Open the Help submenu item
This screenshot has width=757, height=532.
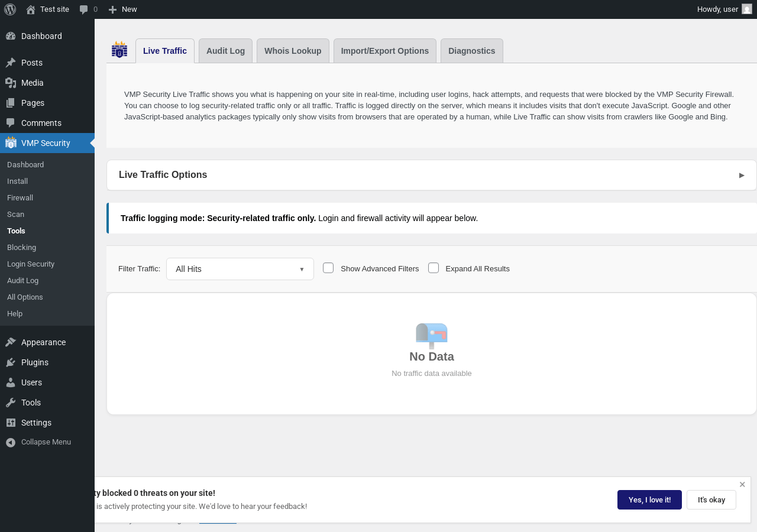[47, 313]
